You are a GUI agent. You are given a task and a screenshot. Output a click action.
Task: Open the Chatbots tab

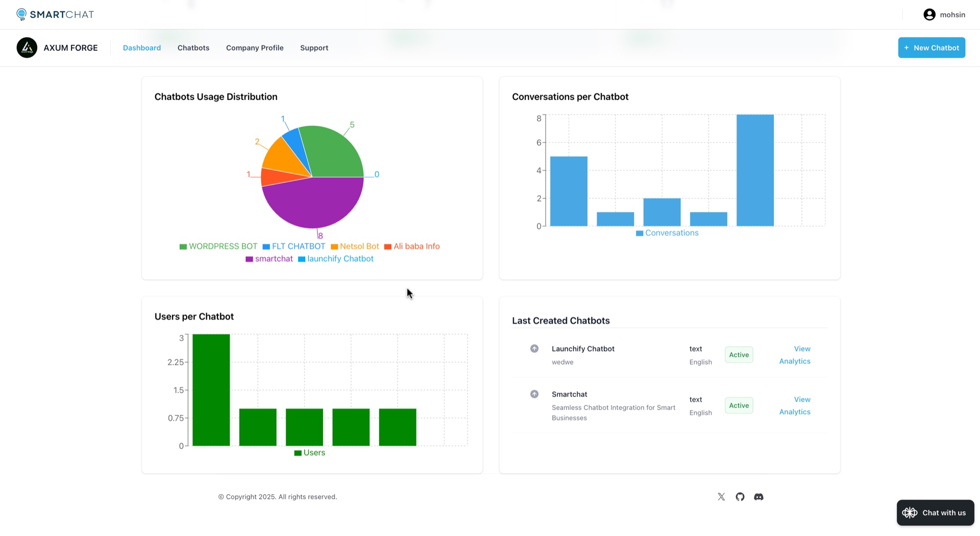point(193,48)
